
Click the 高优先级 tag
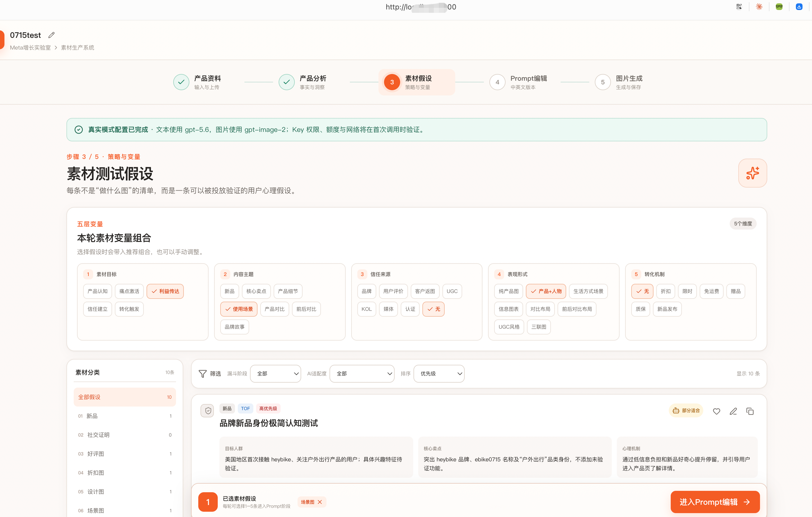268,409
